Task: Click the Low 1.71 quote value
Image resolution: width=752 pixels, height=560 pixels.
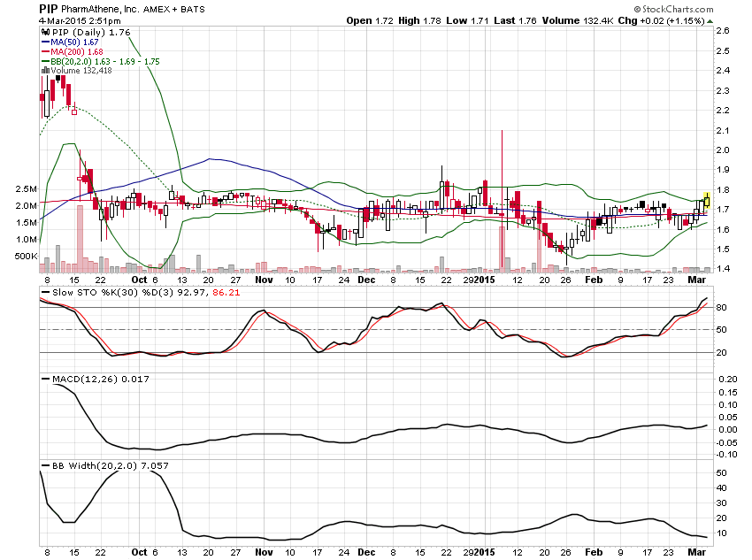Action: [467, 20]
